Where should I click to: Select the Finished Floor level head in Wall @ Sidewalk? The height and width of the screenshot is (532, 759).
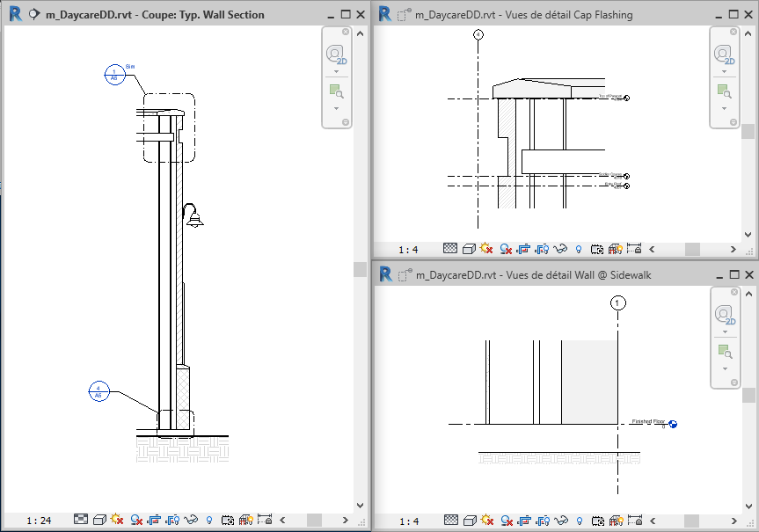click(x=673, y=424)
